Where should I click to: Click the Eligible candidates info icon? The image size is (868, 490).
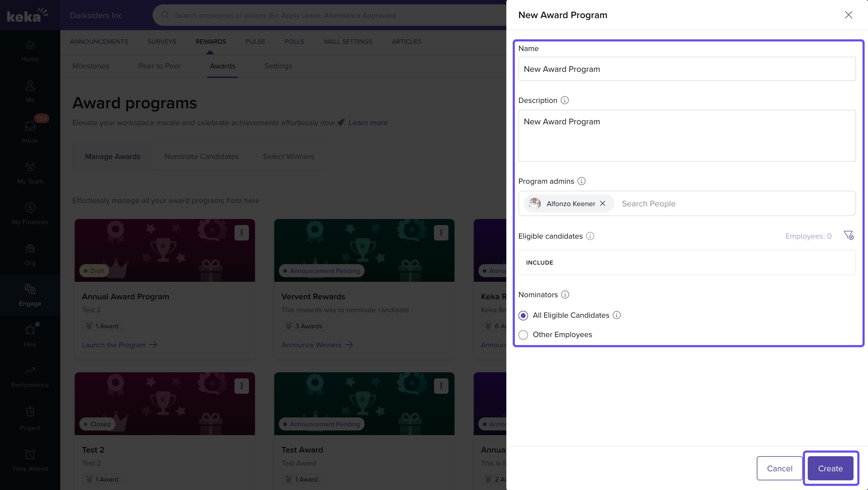click(x=590, y=236)
